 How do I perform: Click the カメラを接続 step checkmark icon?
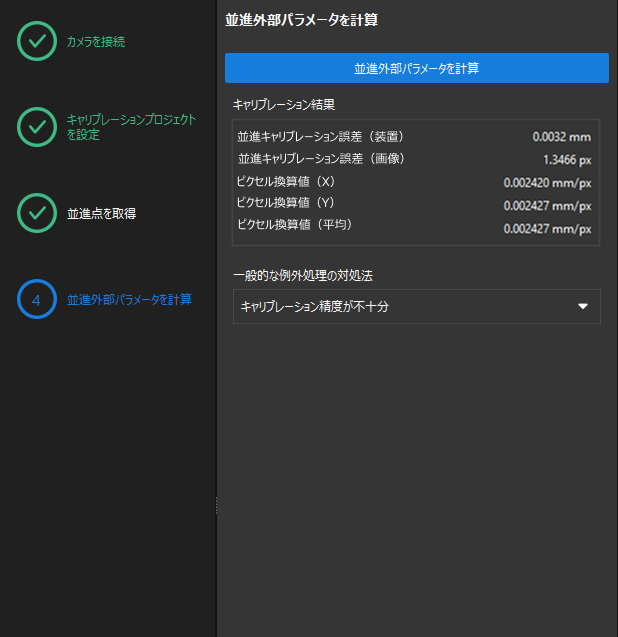point(37,41)
